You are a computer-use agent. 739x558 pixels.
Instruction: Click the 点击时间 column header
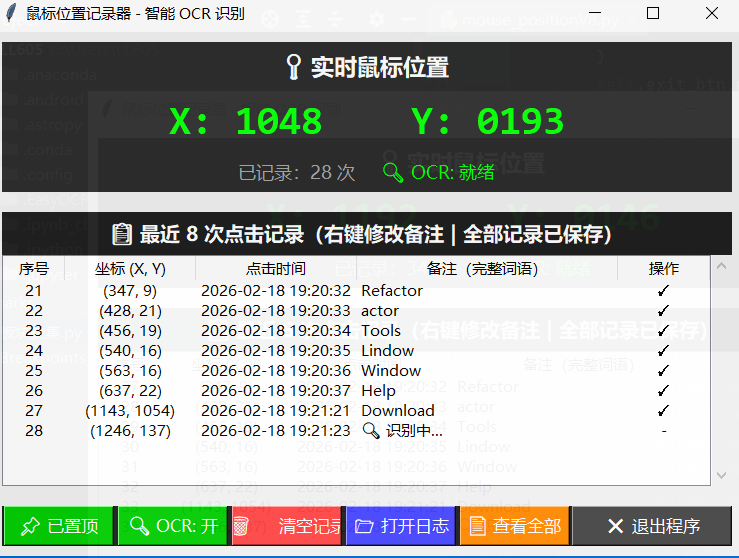click(x=276, y=268)
